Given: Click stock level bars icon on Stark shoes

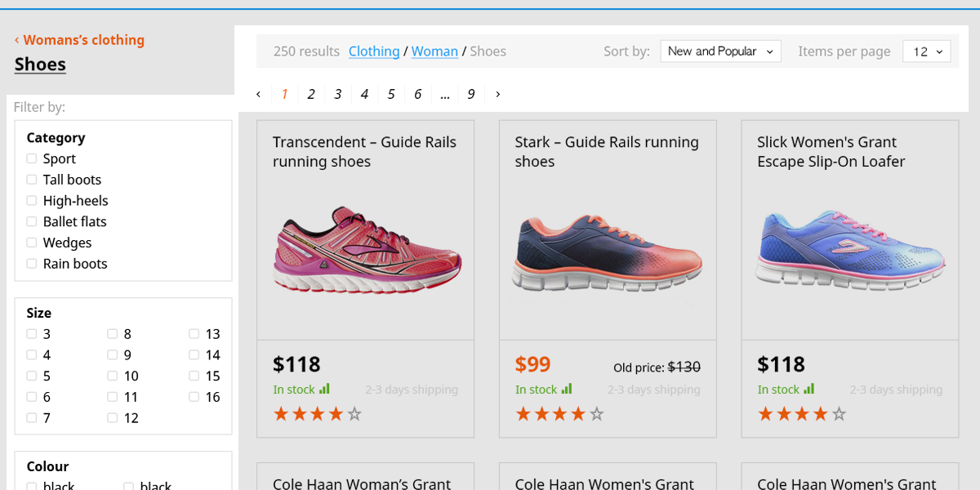Looking at the screenshot, I should tap(567, 389).
